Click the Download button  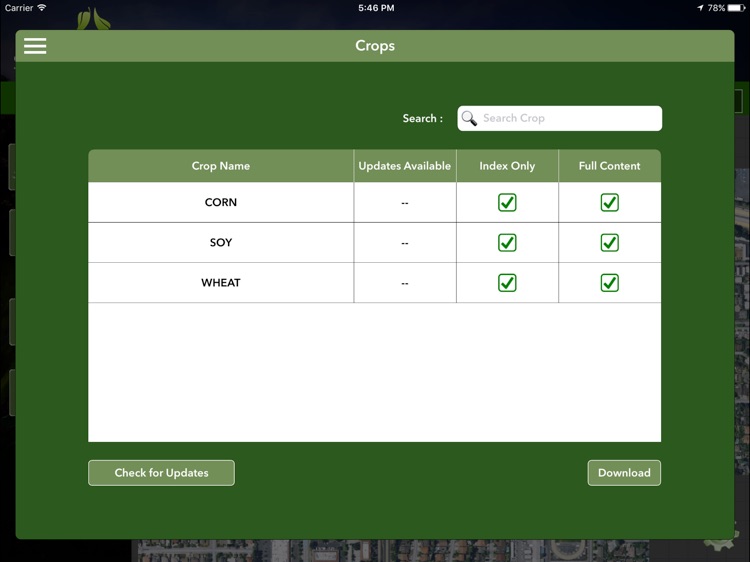624,473
